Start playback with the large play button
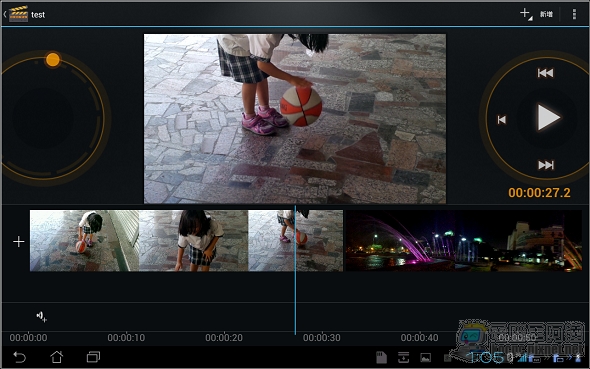The image size is (590, 369). pyautogui.click(x=548, y=117)
